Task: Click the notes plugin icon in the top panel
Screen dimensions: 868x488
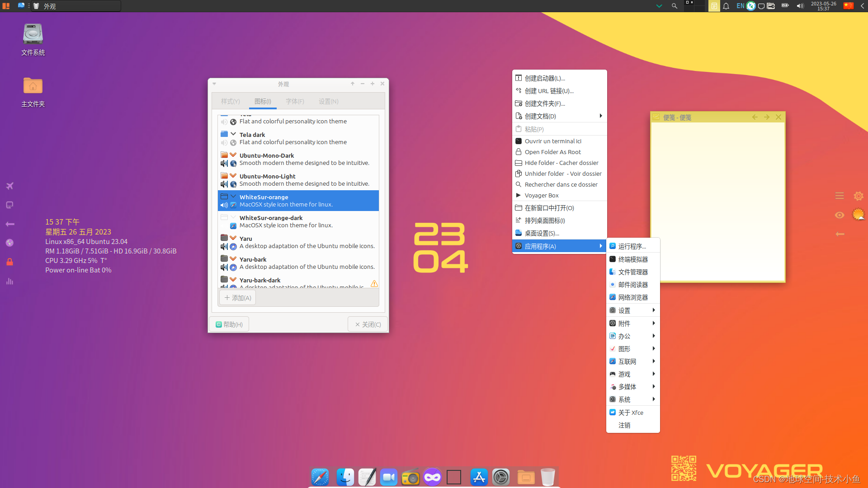Action: (714, 6)
